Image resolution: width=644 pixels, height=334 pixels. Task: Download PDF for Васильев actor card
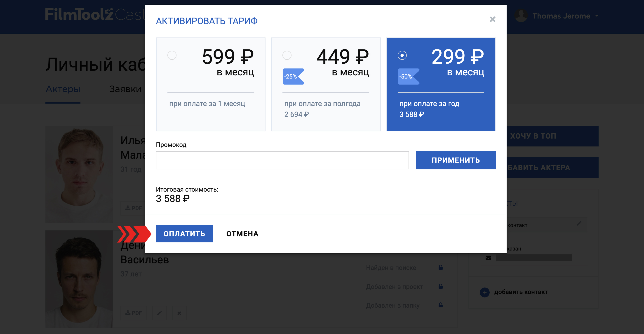(x=134, y=313)
